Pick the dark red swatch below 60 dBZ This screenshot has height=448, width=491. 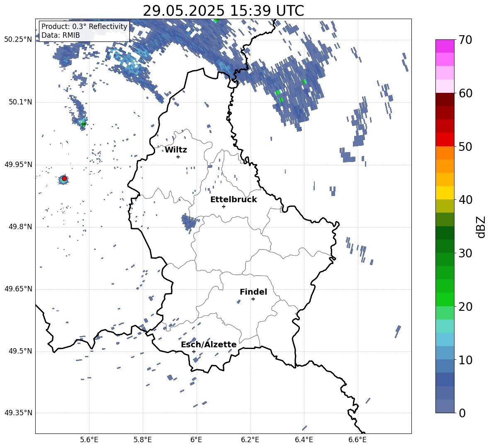coord(445,99)
